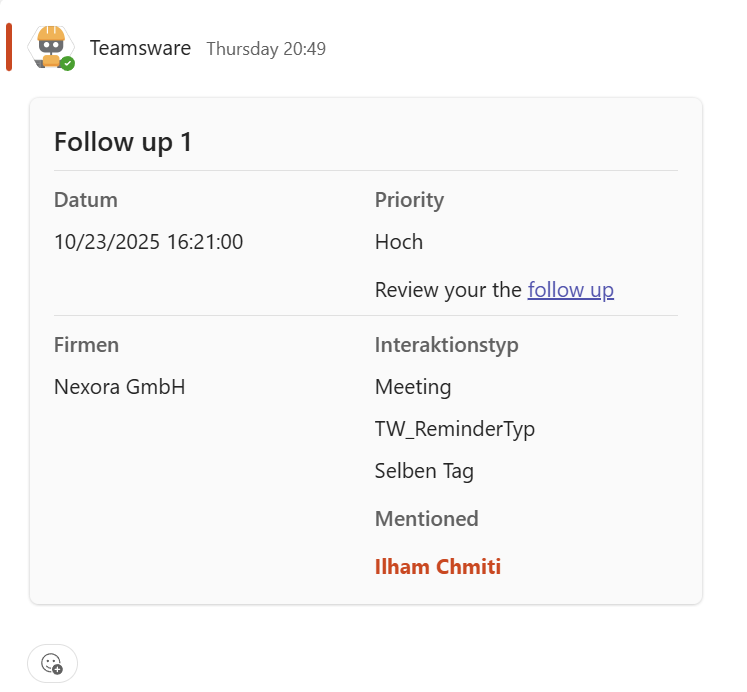Click the Teamsware bot avatar
The width and height of the screenshot is (747, 692).
pos(50,46)
